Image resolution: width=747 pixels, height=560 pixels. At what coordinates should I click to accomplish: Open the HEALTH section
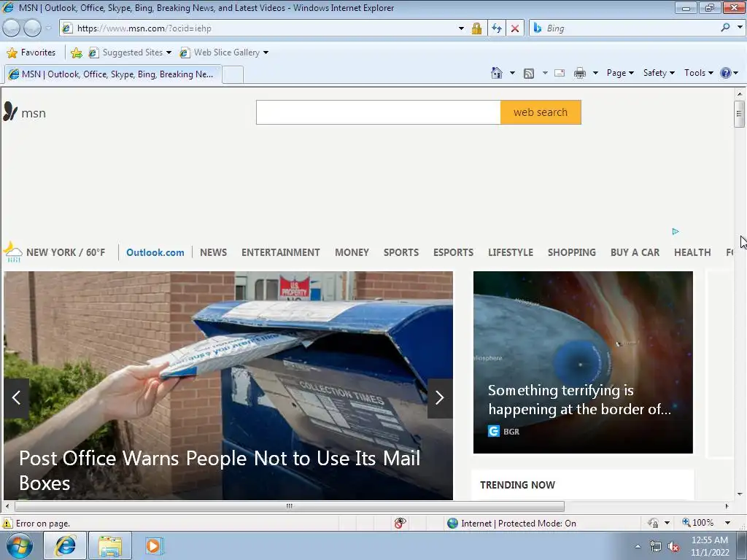pos(692,252)
